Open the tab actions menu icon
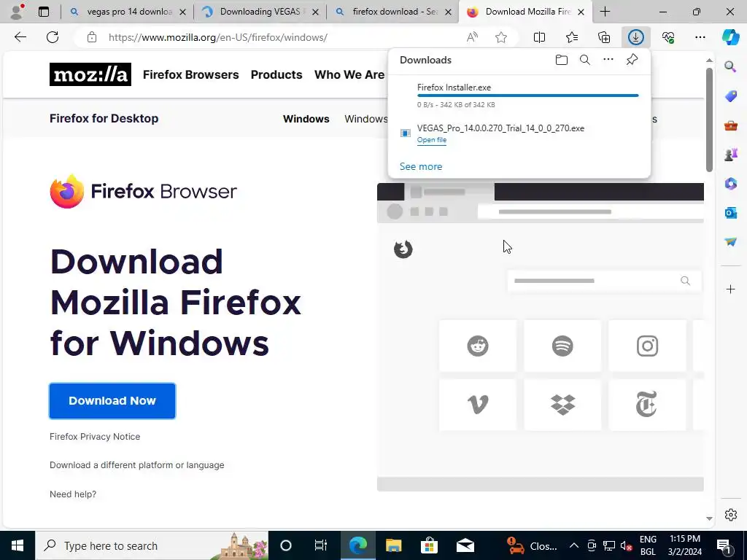The height and width of the screenshot is (560, 747). (x=43, y=12)
